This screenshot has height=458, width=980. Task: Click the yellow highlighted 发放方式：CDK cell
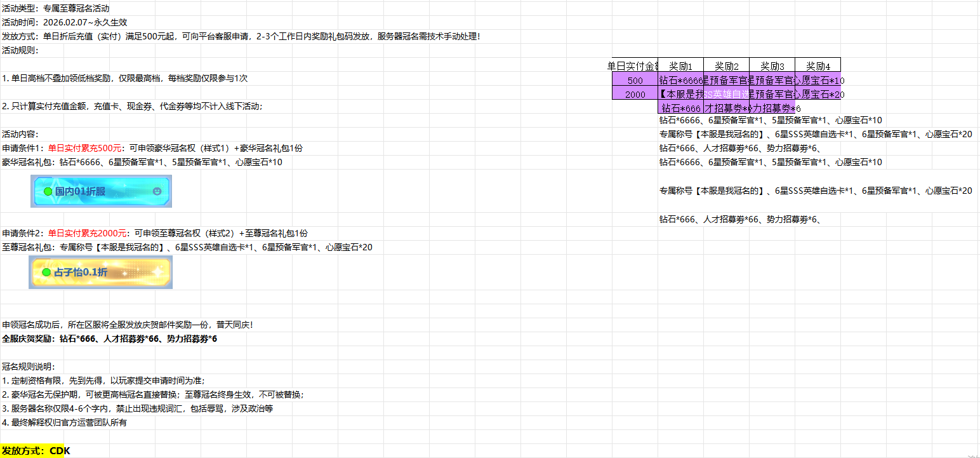[36, 451]
